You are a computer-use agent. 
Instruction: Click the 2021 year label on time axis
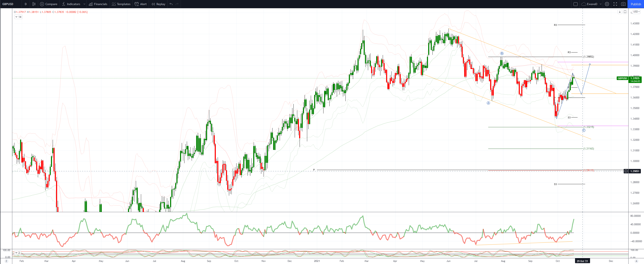tap(317, 261)
